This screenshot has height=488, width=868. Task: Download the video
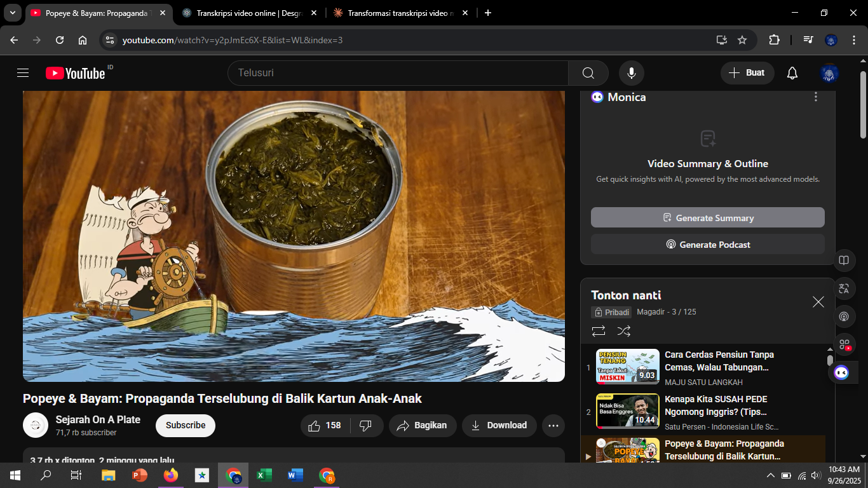[x=499, y=426]
